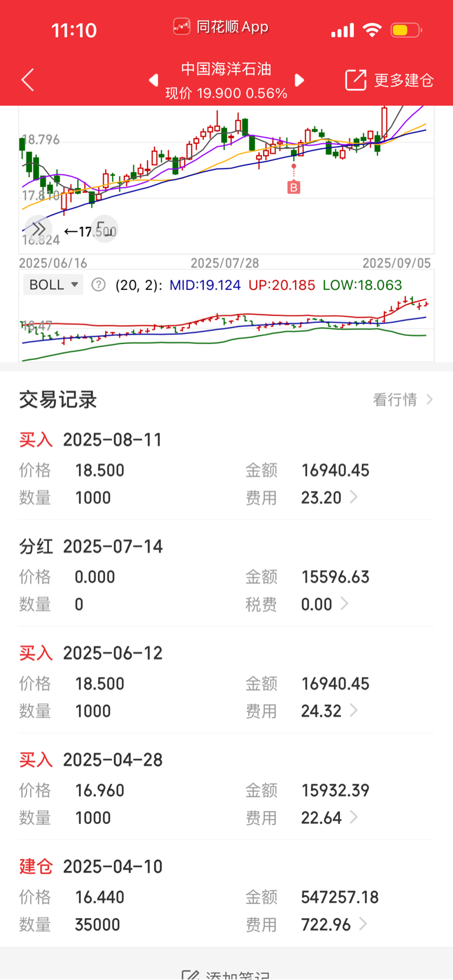Go to next stock with right triangle
The width and height of the screenshot is (453, 980).
pos(299,80)
